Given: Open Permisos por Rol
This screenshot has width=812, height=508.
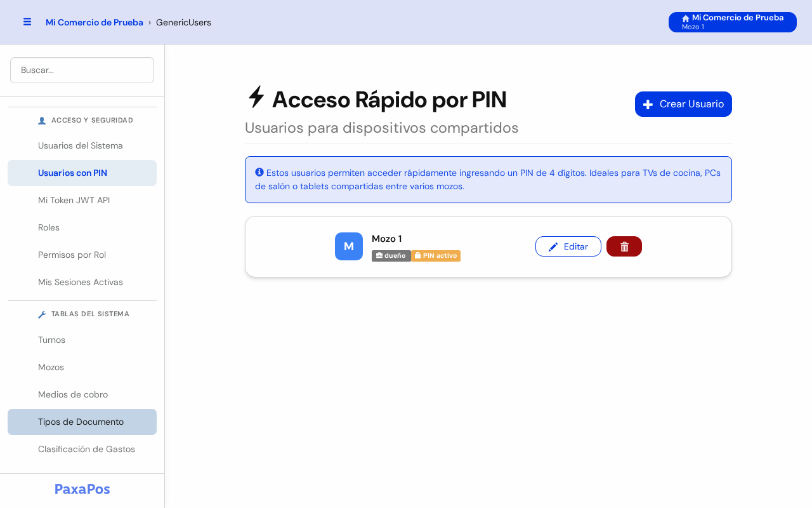Looking at the screenshot, I should point(82,255).
